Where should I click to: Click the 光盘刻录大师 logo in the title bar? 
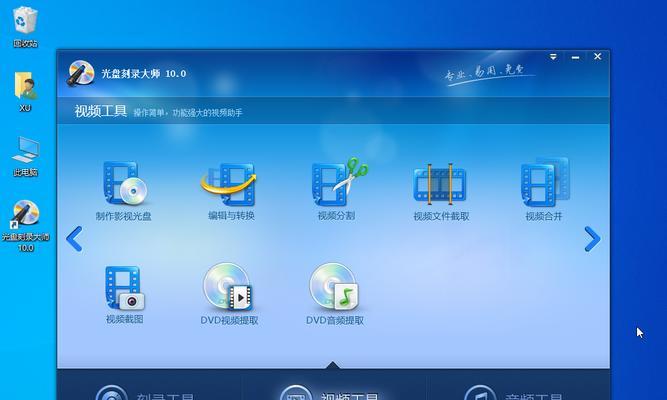coord(81,73)
